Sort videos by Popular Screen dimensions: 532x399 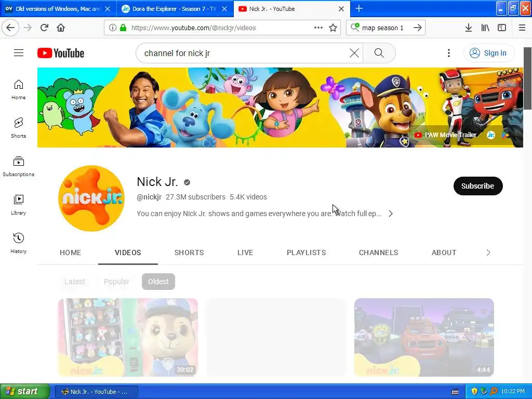[x=116, y=282]
